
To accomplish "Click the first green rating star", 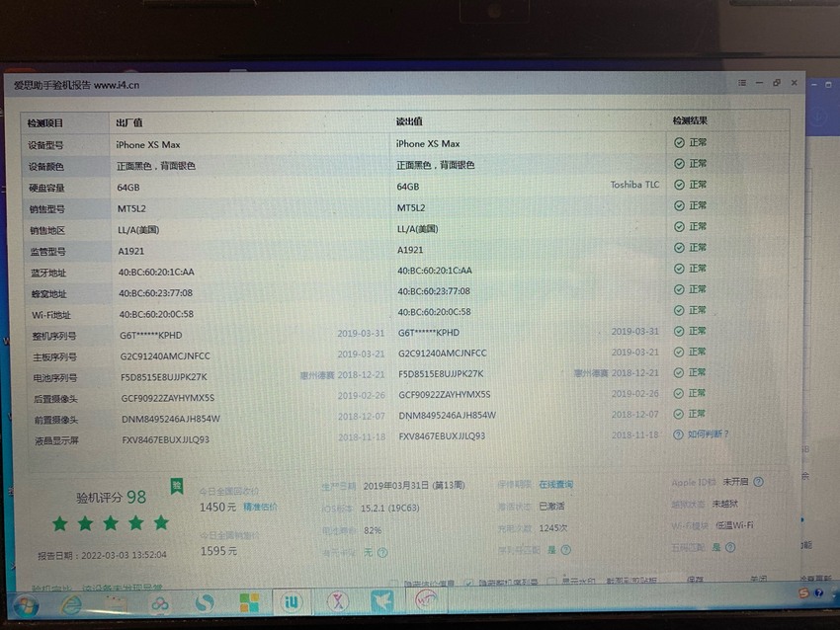I will (60, 523).
